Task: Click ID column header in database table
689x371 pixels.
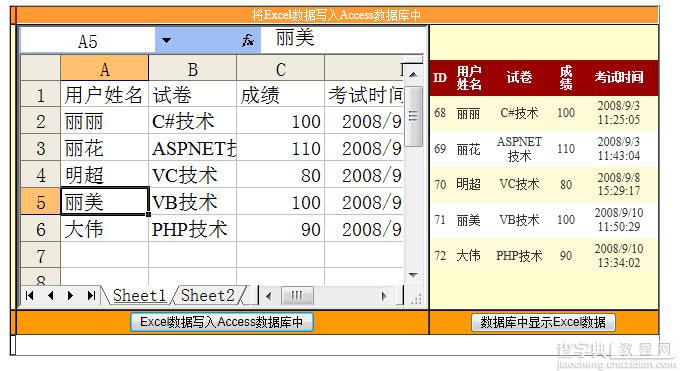Action: 440,78
